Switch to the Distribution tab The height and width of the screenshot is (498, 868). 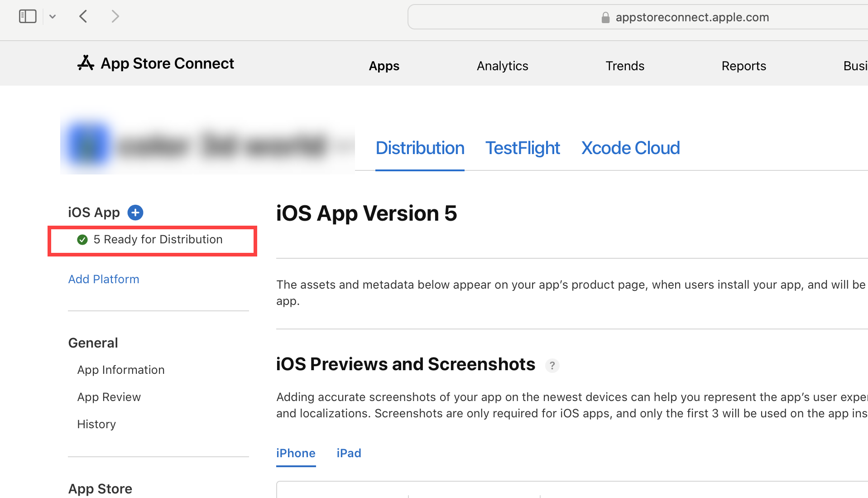420,148
